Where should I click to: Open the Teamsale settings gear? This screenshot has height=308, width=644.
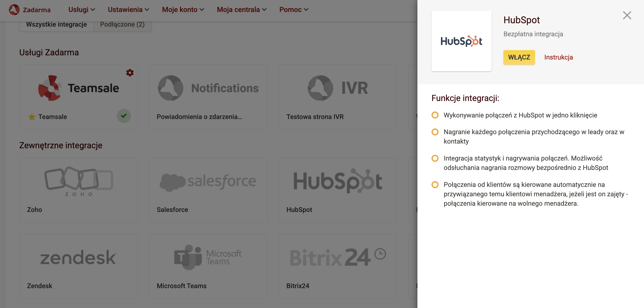tap(130, 73)
